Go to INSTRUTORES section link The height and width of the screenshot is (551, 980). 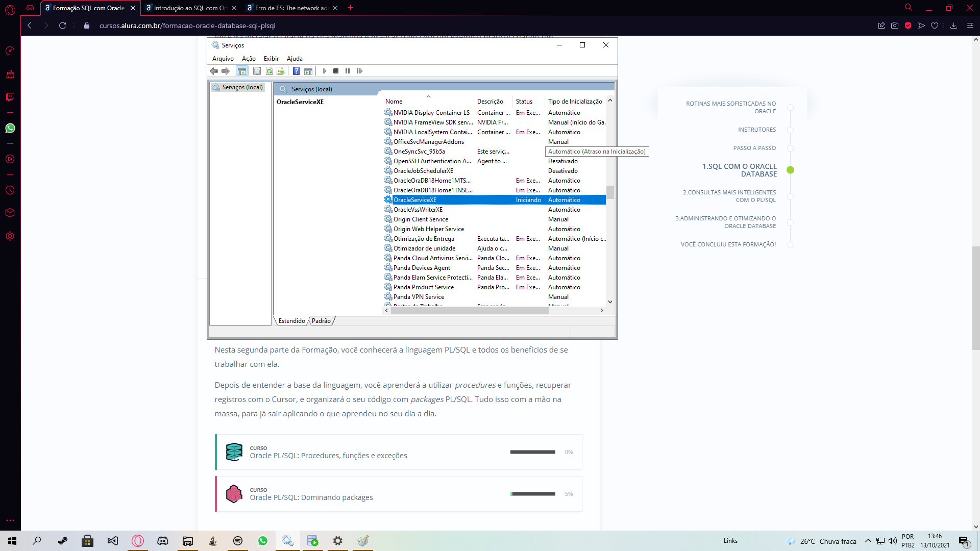click(756, 130)
